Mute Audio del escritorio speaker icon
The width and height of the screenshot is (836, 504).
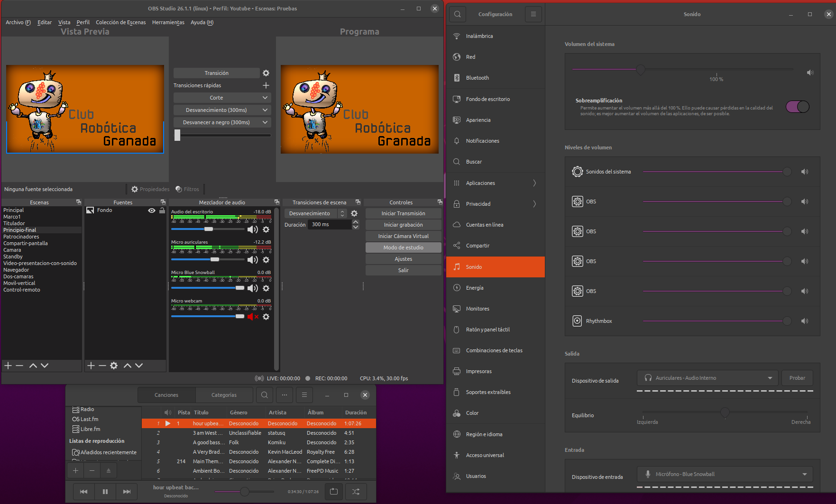[x=253, y=229]
